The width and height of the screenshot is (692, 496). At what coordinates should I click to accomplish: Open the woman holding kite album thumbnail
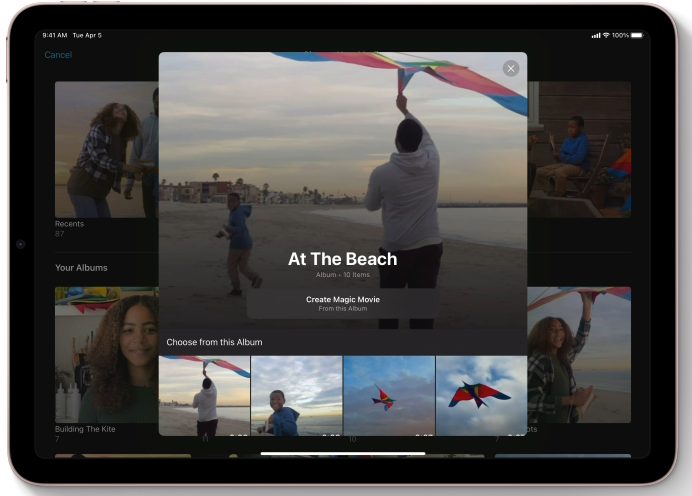click(579, 355)
